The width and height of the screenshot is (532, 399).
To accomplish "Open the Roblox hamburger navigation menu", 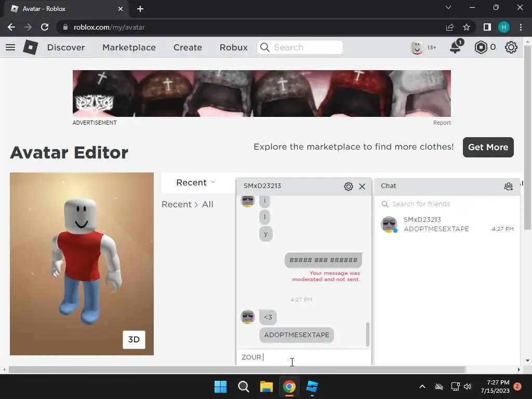I will (10, 47).
